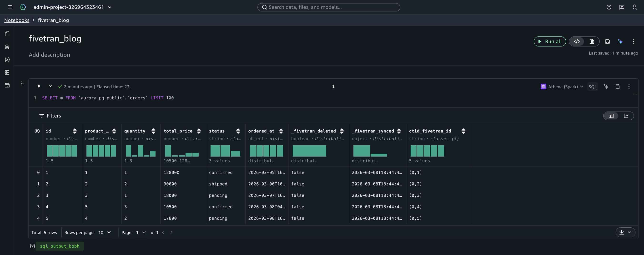Click the database icon in left sidebar
644x255 pixels.
pos(7,47)
